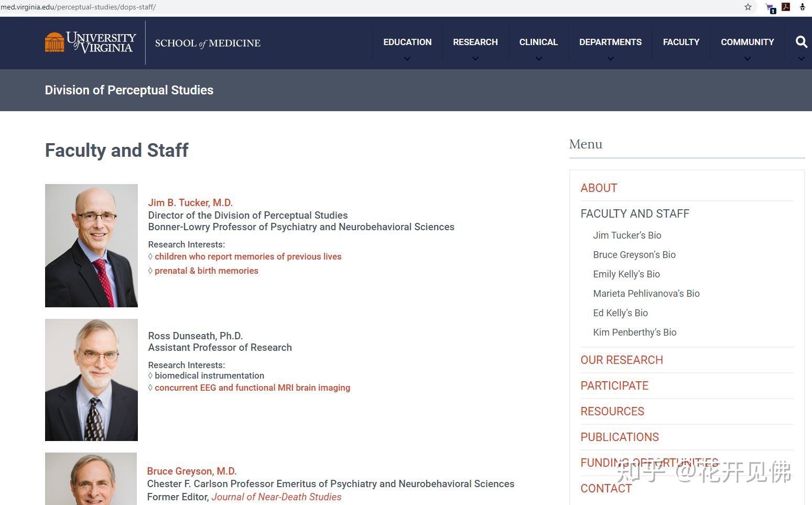
Task: Open ABOUT in sidebar menu
Action: coord(599,188)
